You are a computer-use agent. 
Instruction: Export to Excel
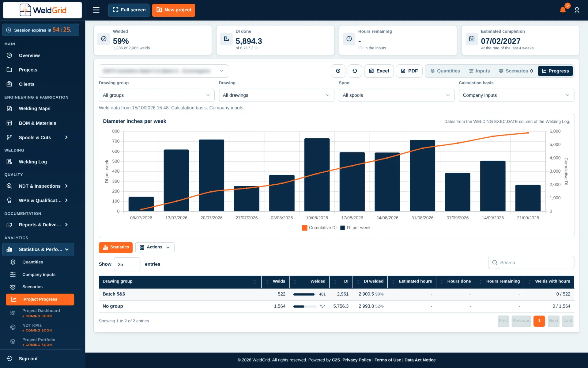coord(379,71)
